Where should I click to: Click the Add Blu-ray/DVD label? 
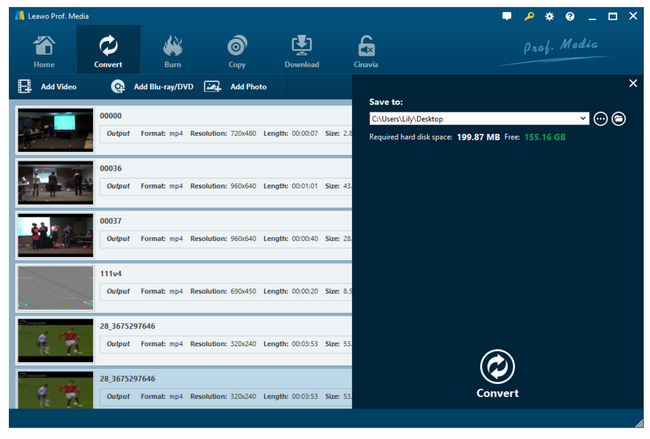(163, 87)
